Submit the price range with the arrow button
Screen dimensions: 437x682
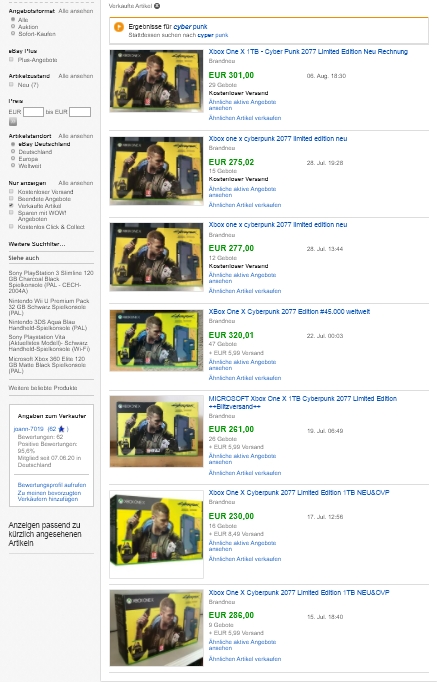click(x=13, y=122)
